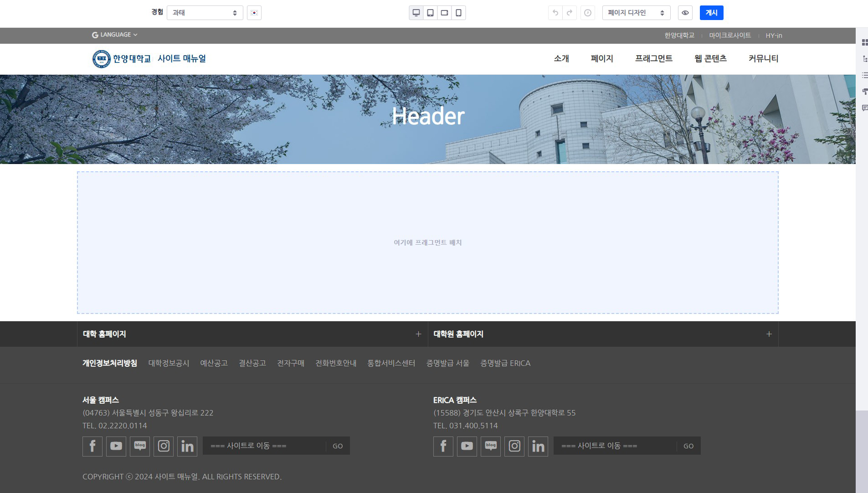Screen dimensions: 868x493
Task: Open the 웹 콘텐츠 navigation menu
Action: tap(710, 59)
